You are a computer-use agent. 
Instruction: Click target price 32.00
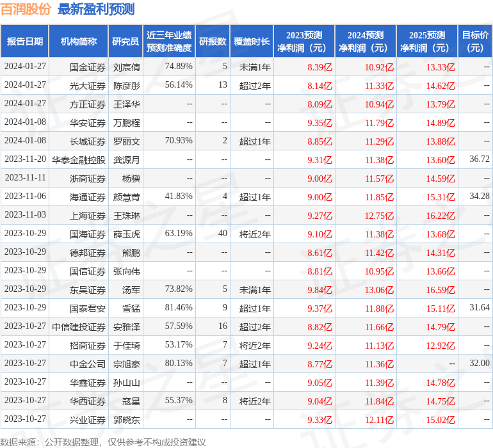480,363
